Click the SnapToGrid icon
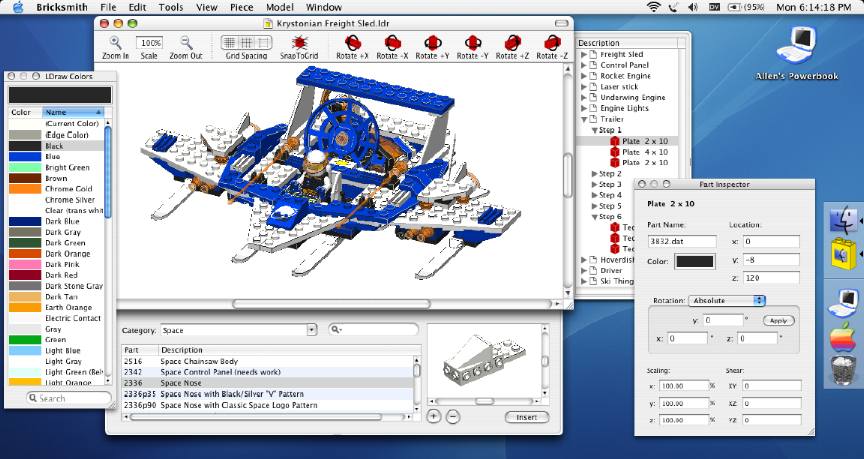 [x=298, y=43]
